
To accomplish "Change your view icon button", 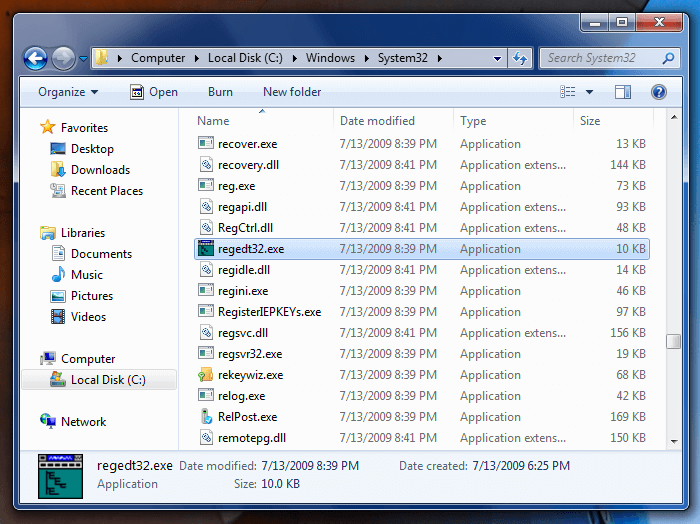I will 567,92.
